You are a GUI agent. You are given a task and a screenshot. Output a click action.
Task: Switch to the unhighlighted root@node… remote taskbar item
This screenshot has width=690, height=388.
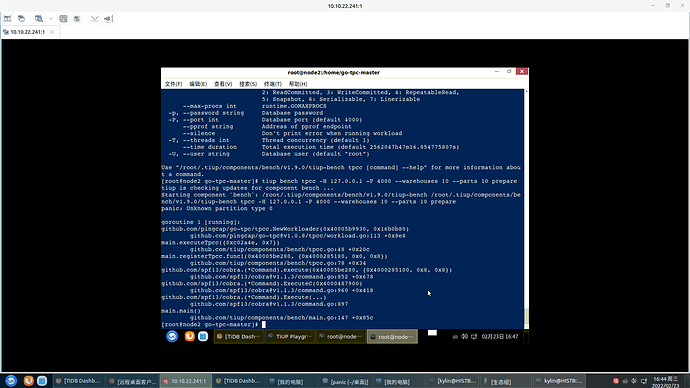coord(341,337)
